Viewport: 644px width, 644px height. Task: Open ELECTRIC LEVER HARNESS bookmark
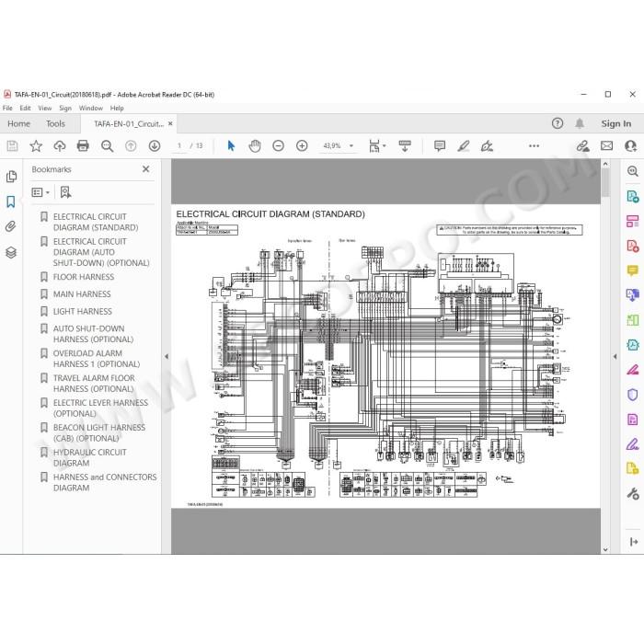point(100,408)
